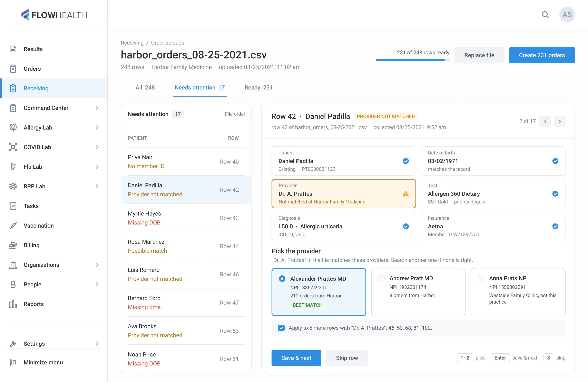The image size is (588, 382).
Task: Click the Tasks checkbox icon in sidebar
Action: [x=13, y=206]
